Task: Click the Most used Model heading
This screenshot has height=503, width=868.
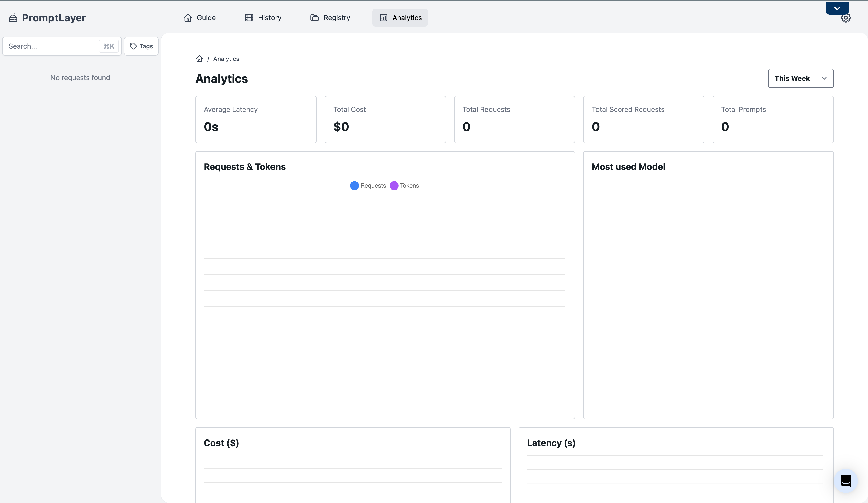Action: 628,167
